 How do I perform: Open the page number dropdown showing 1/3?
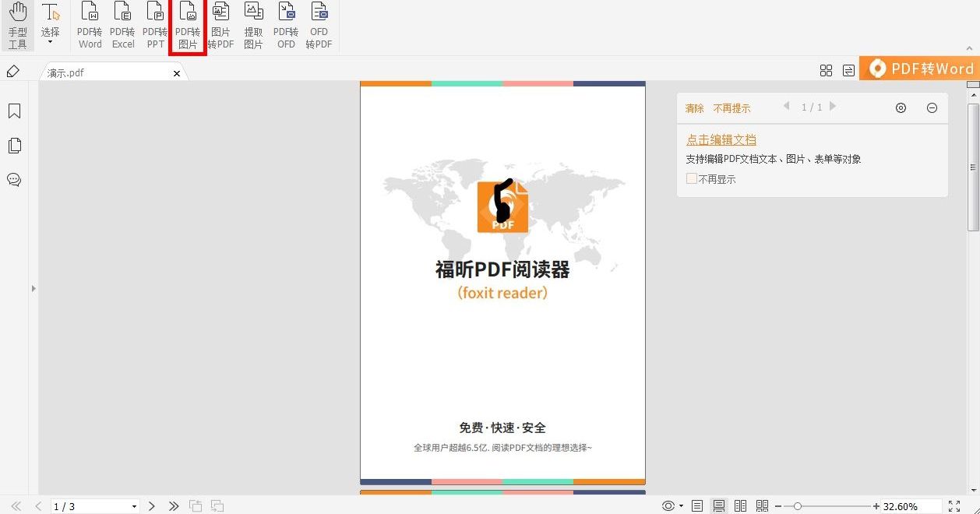[x=132, y=505]
